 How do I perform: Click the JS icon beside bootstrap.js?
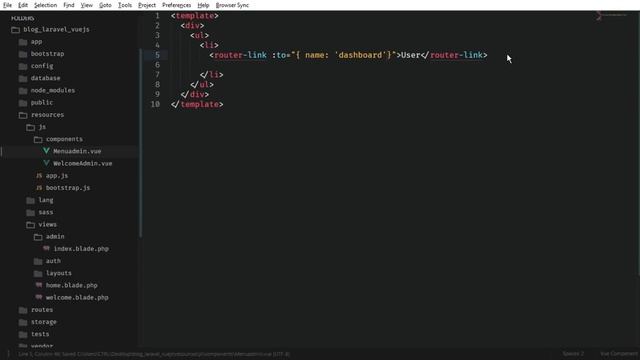[39, 188]
